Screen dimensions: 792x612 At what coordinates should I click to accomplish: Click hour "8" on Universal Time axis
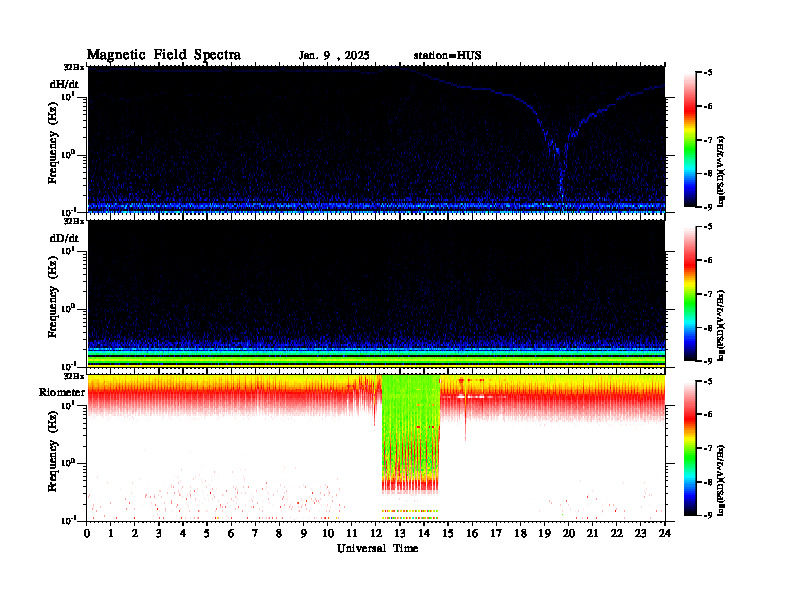tap(279, 533)
